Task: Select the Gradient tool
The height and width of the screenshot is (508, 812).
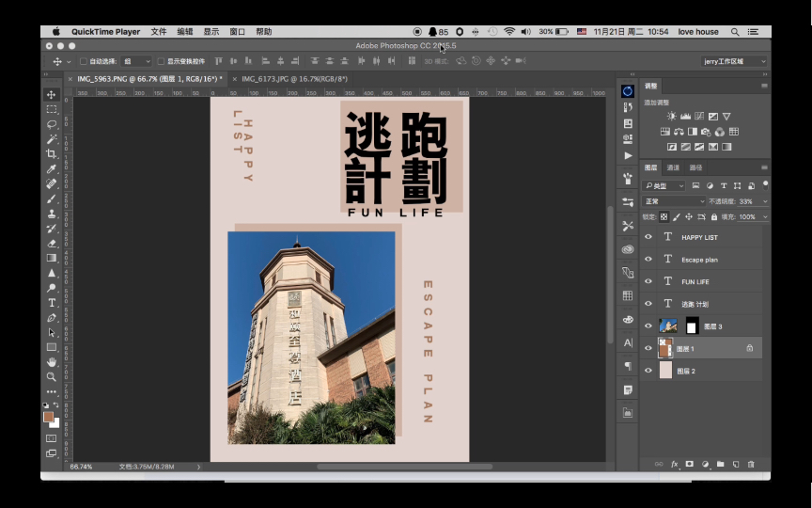Action: 52,258
